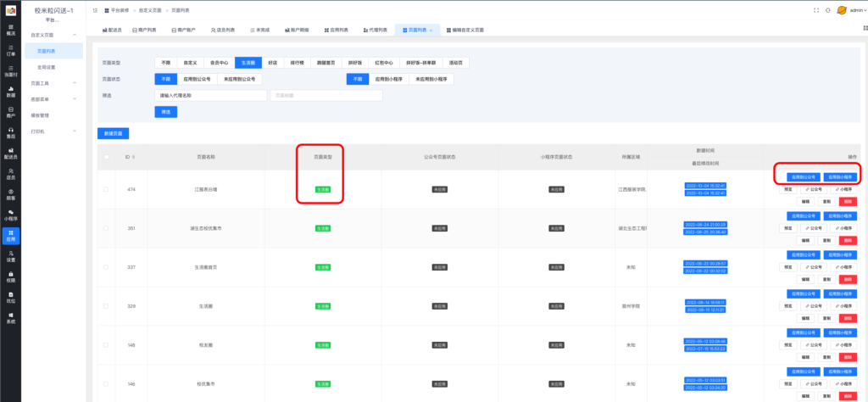Open 小程序 in the left sidebar
The image size is (868, 402).
pos(11,215)
